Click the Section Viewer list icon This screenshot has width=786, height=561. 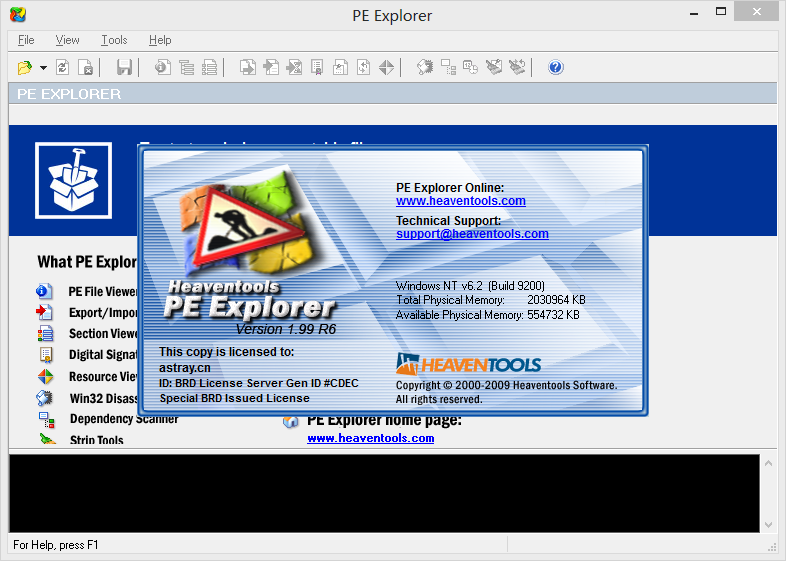coord(45,333)
